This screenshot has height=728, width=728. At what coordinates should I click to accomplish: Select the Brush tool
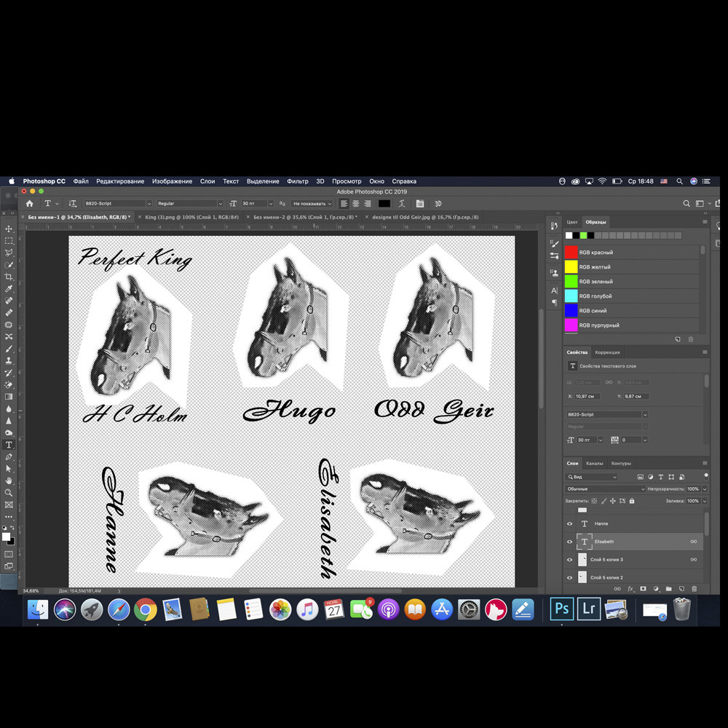click(9, 349)
